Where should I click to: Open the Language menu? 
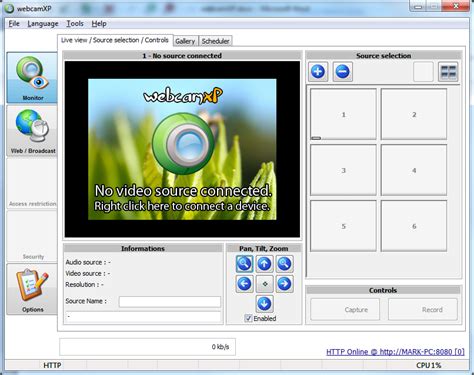pos(43,24)
